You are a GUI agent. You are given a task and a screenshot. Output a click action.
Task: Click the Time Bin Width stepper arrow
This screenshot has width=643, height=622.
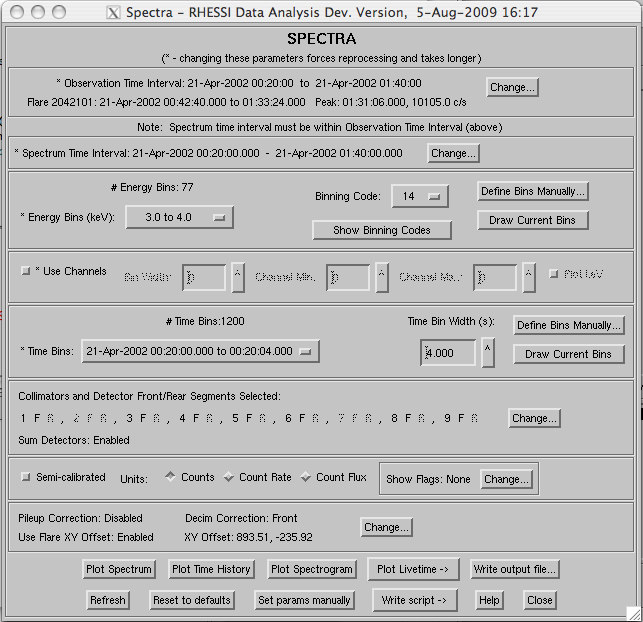tap(487, 352)
